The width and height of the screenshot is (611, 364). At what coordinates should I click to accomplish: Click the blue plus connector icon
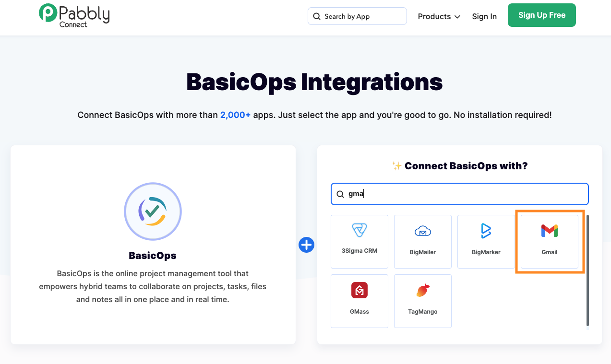click(x=306, y=245)
